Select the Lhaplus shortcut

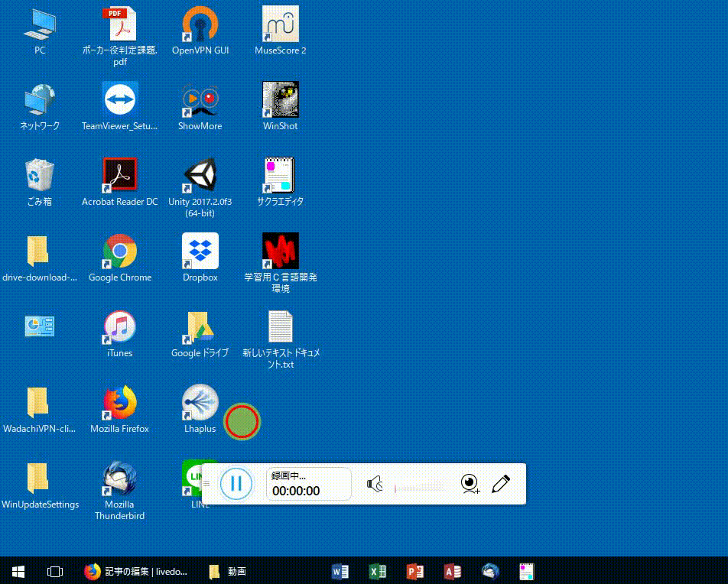[200, 410]
